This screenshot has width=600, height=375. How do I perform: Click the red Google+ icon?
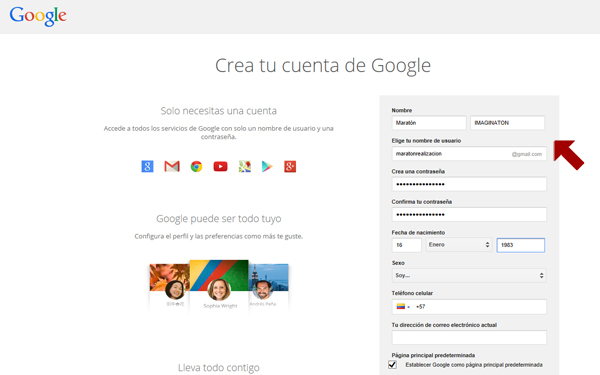290,166
